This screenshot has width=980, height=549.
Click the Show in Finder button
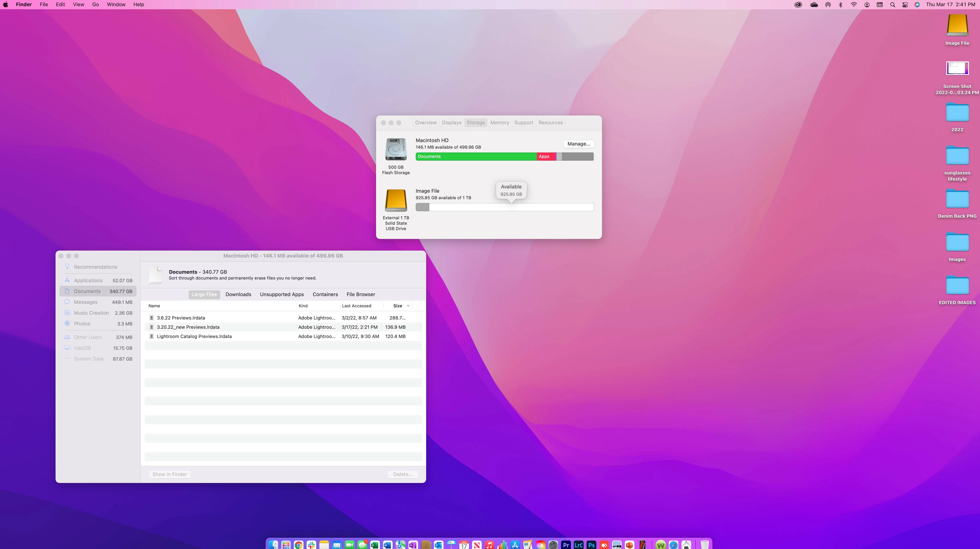[169, 474]
